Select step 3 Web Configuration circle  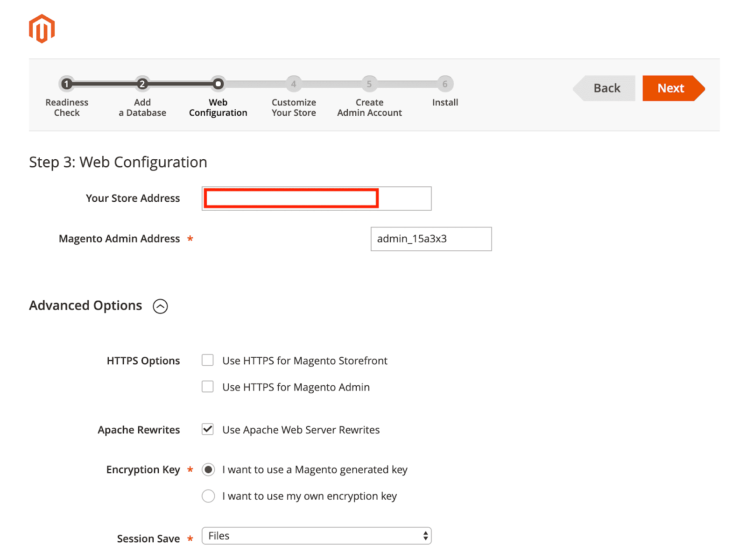point(218,84)
